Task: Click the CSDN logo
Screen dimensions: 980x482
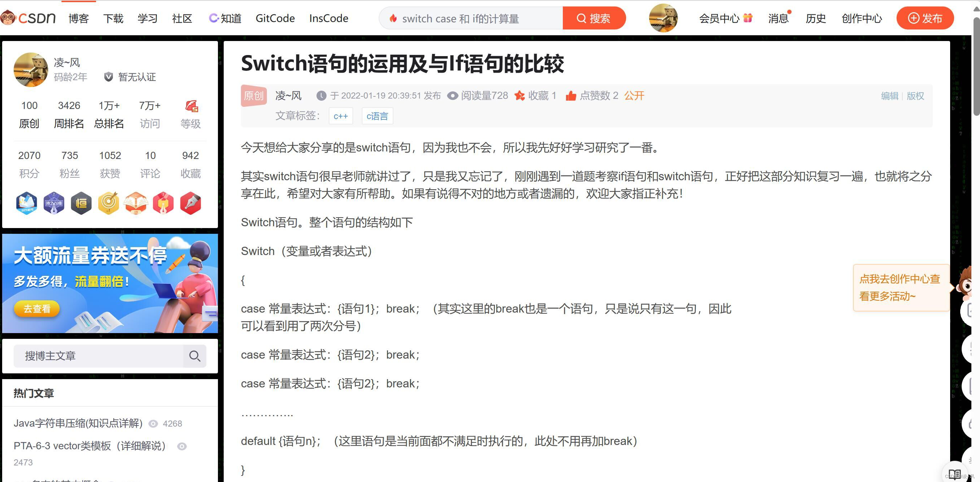Action: (28, 18)
